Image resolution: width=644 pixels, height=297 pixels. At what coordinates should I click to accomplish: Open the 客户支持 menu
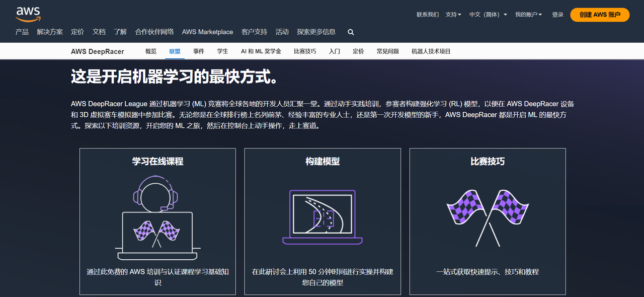[254, 32]
